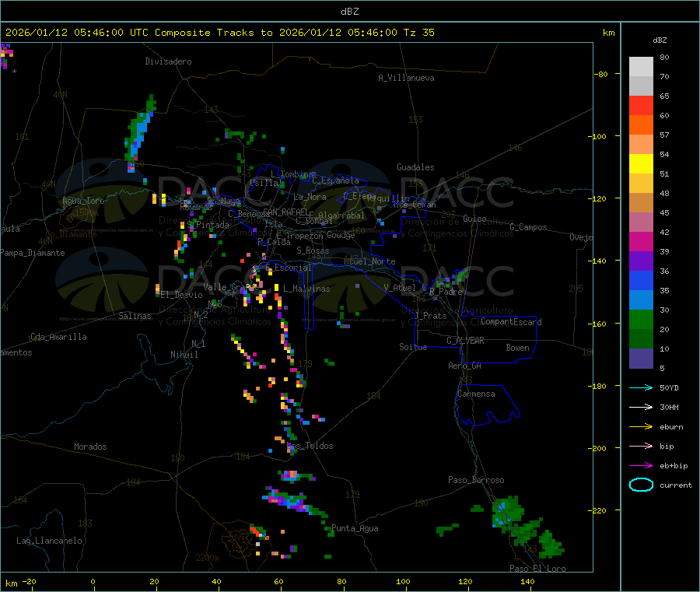Click the 'Lag.Llancanelo' map label
The width and height of the screenshot is (700, 592).
coord(49,541)
